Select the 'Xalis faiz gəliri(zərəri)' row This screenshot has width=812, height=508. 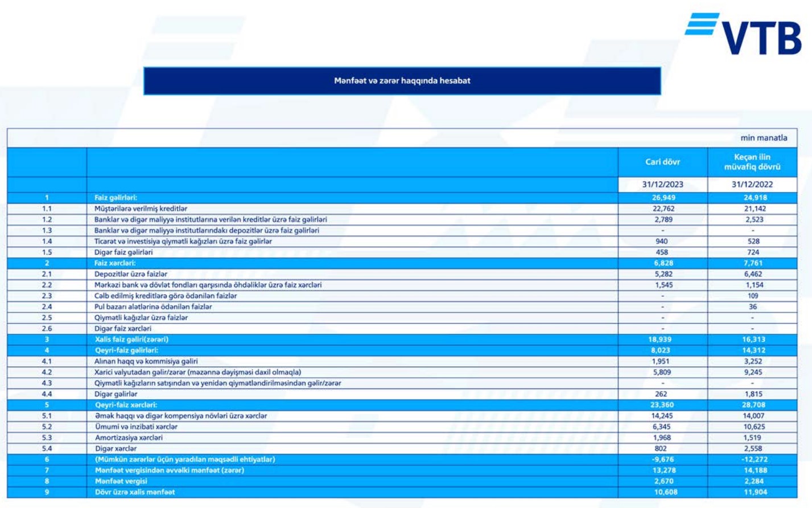pos(131,339)
